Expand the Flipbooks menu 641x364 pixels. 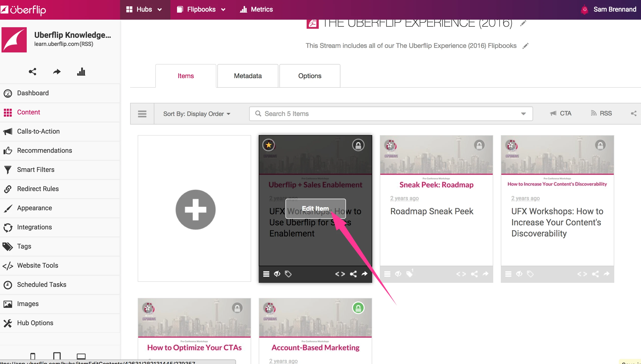(x=201, y=10)
